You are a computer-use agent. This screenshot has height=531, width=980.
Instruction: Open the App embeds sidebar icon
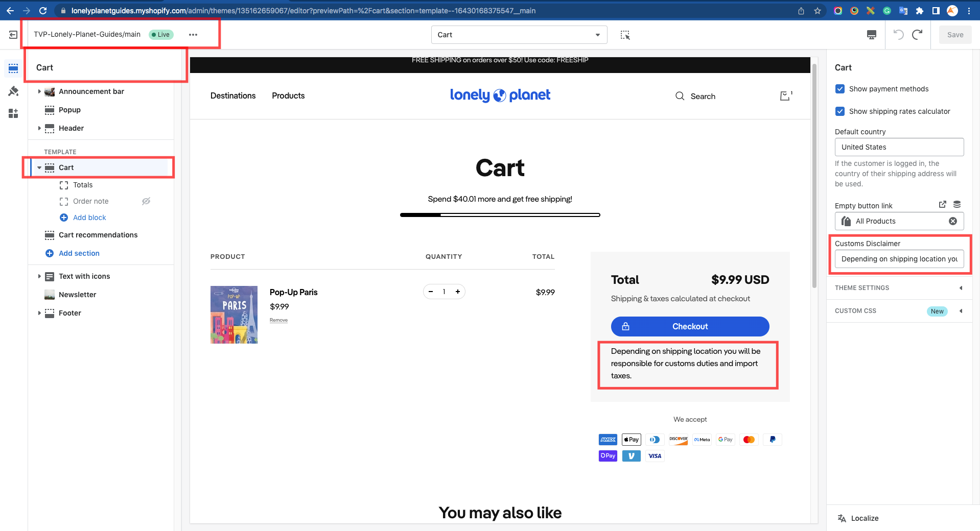click(x=13, y=113)
